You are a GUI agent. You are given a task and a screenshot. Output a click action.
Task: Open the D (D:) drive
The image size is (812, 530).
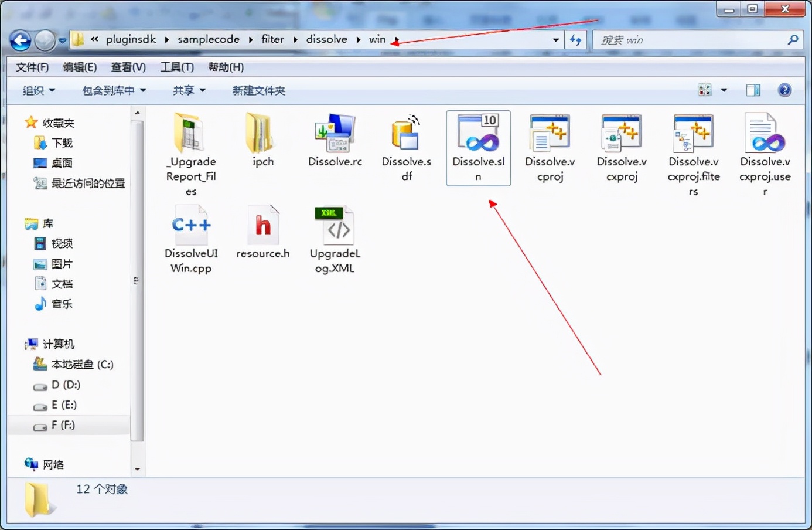tap(66, 385)
